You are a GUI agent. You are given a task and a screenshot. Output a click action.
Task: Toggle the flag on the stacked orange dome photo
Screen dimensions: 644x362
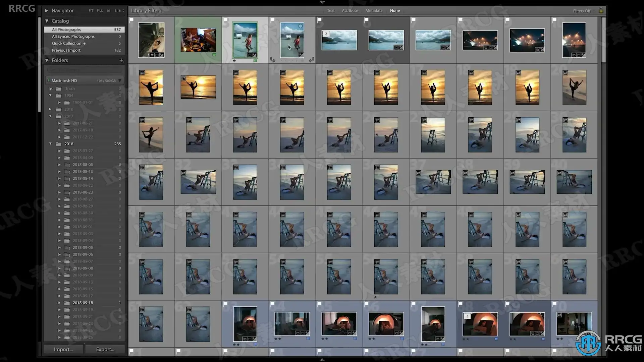pyautogui.click(x=460, y=304)
